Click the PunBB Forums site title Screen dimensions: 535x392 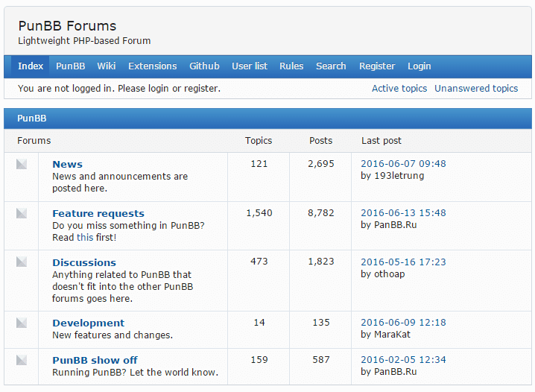pyautogui.click(x=67, y=26)
